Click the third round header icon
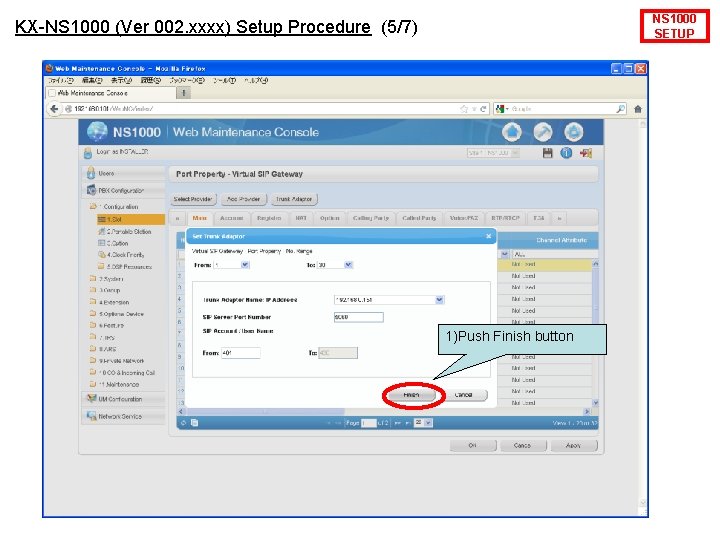 (574, 132)
